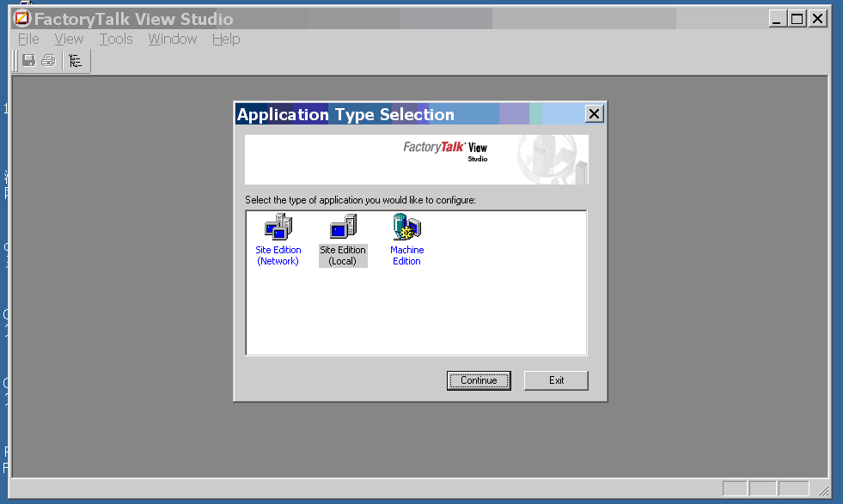Click the FactoryTalk View Studio title icon
This screenshot has width=843, height=504.
pyautogui.click(x=22, y=19)
